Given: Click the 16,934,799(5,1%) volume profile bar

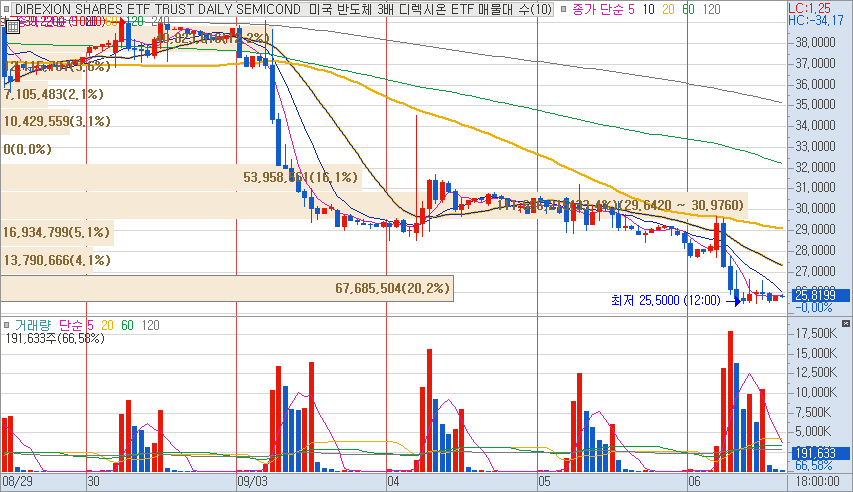Looking at the screenshot, I should pyautogui.click(x=57, y=233).
